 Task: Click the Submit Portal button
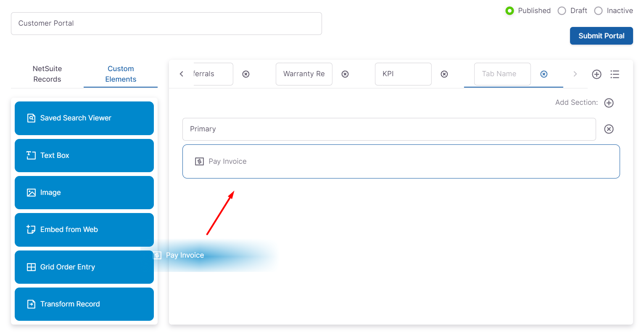601,36
